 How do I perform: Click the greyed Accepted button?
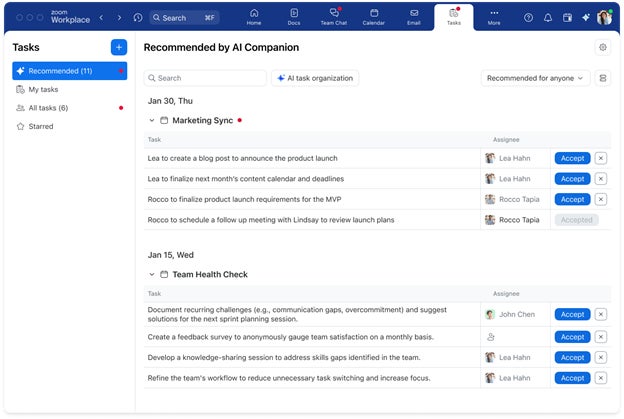(576, 220)
